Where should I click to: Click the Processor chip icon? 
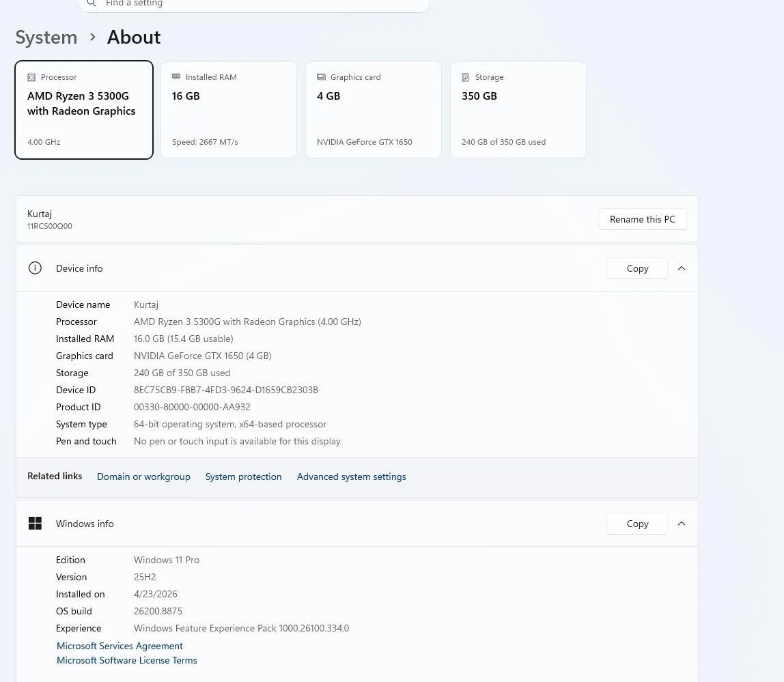31,77
